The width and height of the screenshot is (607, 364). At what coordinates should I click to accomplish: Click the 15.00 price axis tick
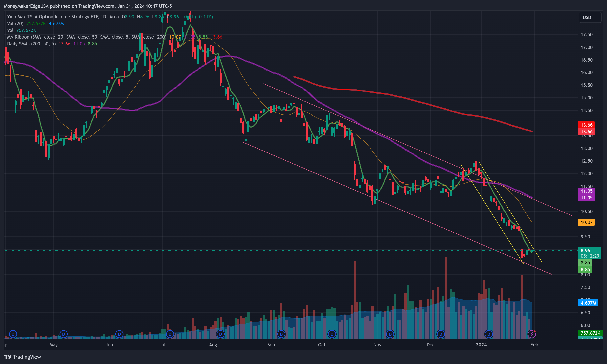[586, 98]
